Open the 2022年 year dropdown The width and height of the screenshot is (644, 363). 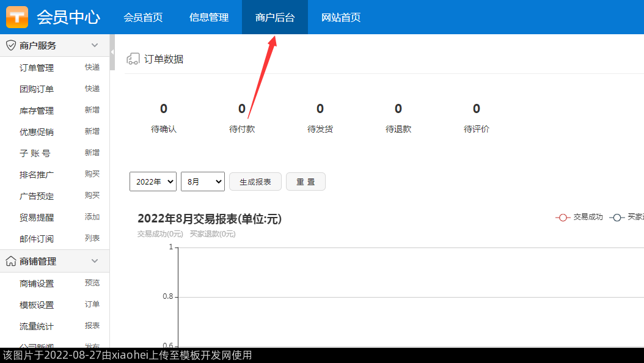[x=153, y=182]
